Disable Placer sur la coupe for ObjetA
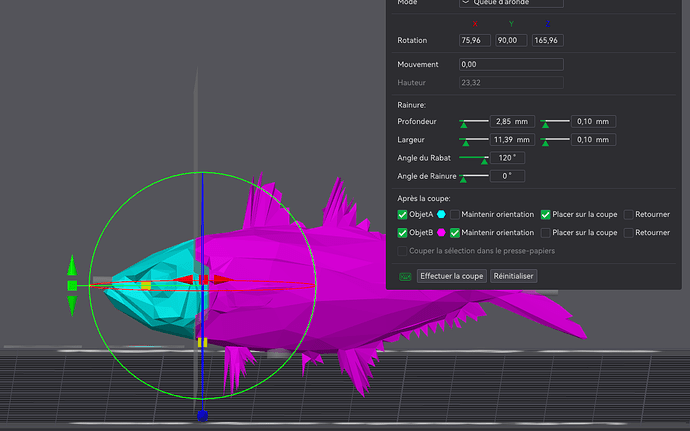690x431 pixels. point(545,214)
